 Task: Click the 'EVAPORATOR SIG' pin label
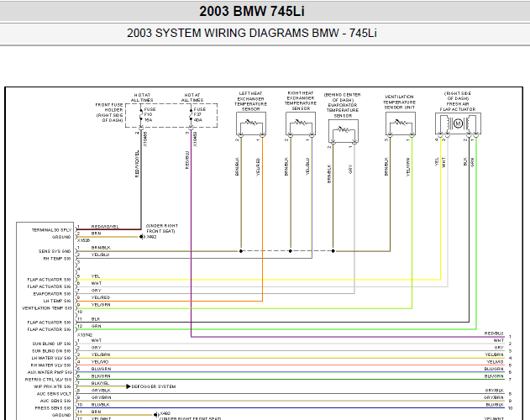pos(52,294)
